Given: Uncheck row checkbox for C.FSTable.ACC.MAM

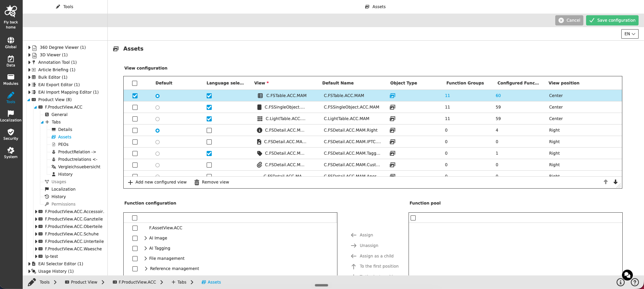Looking at the screenshot, I should tap(135, 96).
